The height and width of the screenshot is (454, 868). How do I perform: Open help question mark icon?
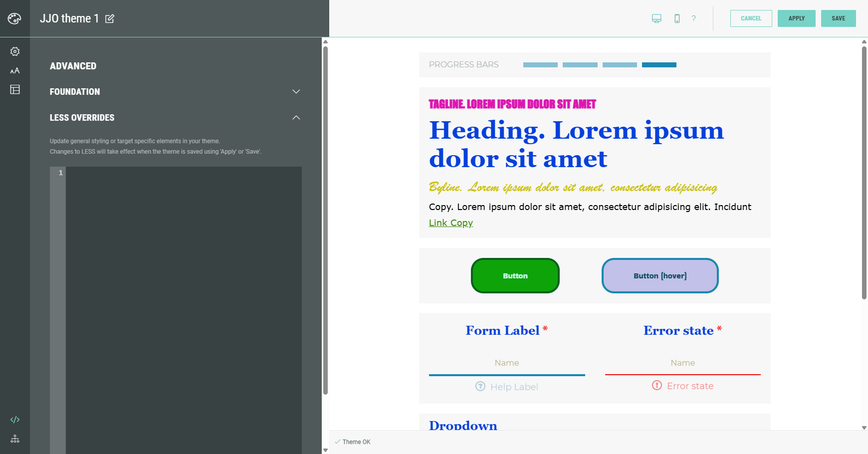(x=693, y=18)
